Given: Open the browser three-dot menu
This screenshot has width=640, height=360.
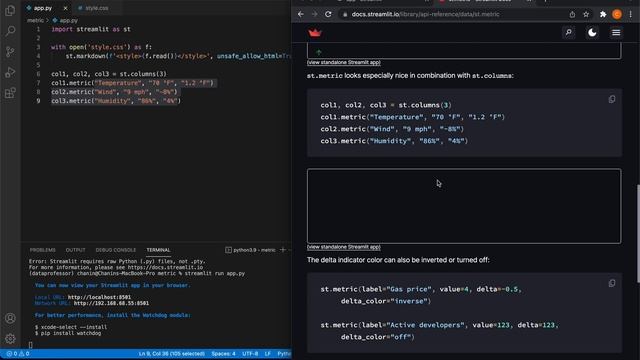Looking at the screenshot, I should coord(631,14).
